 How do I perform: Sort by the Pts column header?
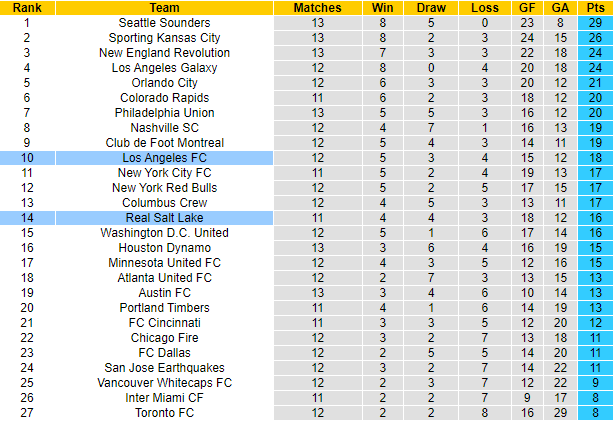pos(595,7)
